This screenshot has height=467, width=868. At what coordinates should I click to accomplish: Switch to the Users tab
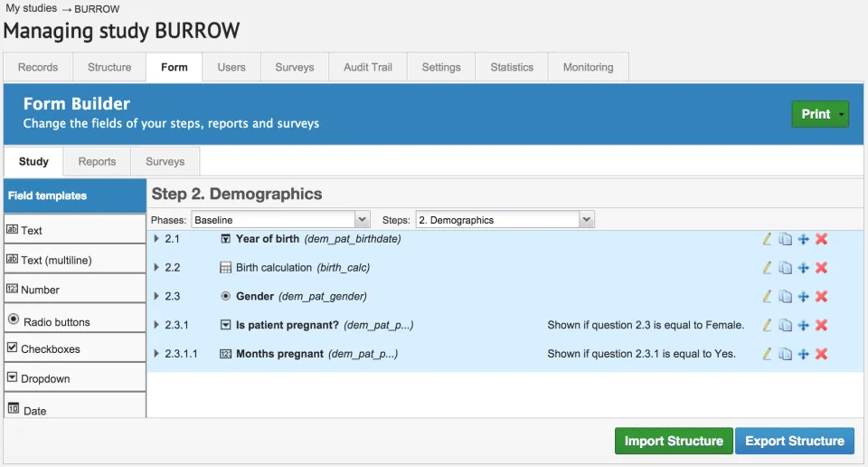(231, 67)
